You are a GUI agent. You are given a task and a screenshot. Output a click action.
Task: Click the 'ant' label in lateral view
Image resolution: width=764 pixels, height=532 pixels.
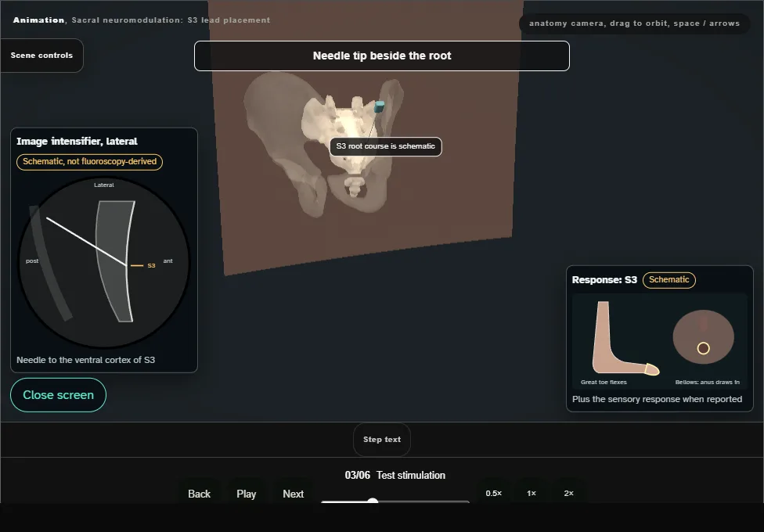[168, 261]
